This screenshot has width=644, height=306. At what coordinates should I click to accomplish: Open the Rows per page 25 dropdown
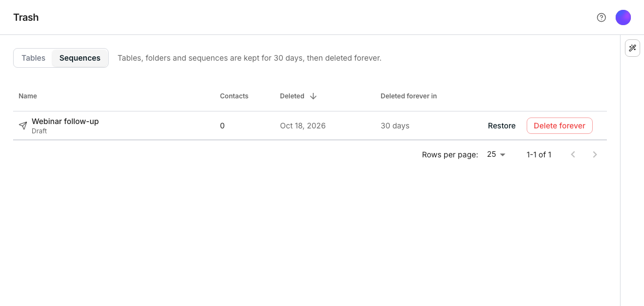pyautogui.click(x=496, y=155)
